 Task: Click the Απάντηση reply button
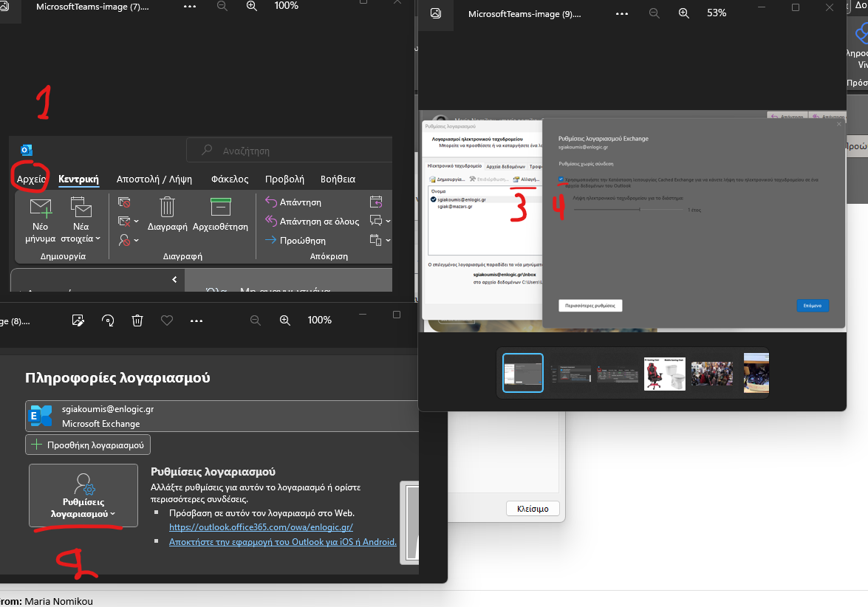click(293, 202)
